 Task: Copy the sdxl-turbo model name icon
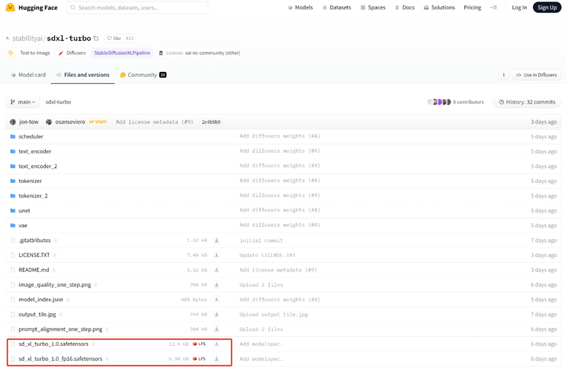(96, 38)
